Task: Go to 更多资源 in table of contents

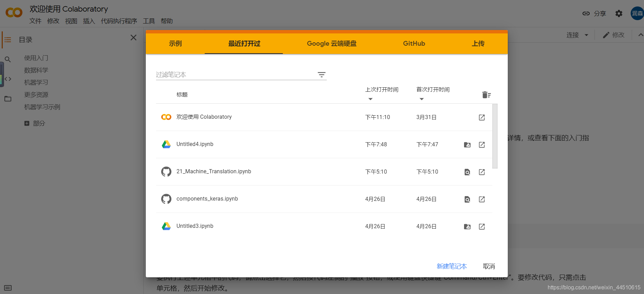Action: [x=36, y=95]
